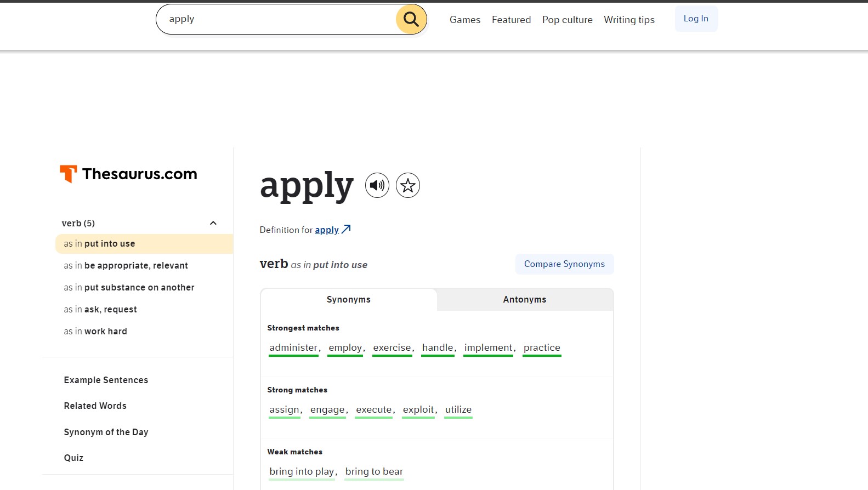
Task: Play the pronunciation audio for apply
Action: click(x=377, y=185)
